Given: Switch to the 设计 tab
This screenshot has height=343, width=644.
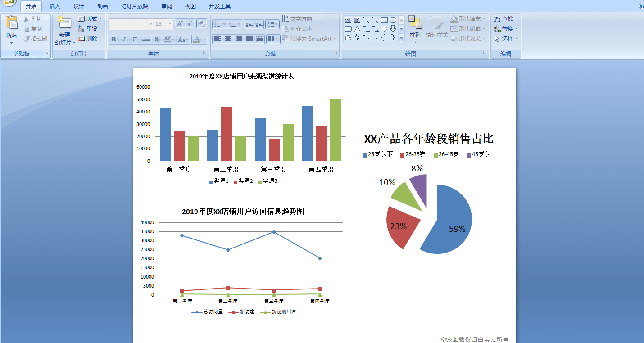Looking at the screenshot, I should pyautogui.click(x=79, y=6).
